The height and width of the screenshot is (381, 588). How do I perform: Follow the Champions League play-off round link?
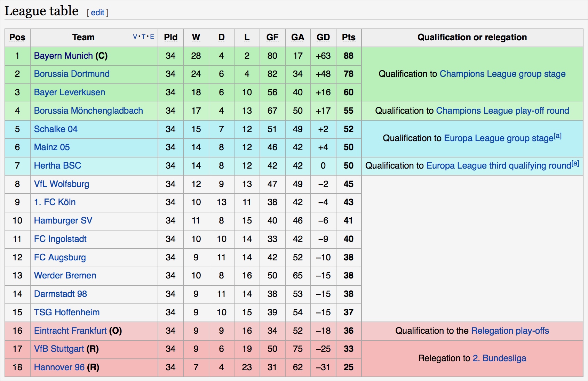502,111
